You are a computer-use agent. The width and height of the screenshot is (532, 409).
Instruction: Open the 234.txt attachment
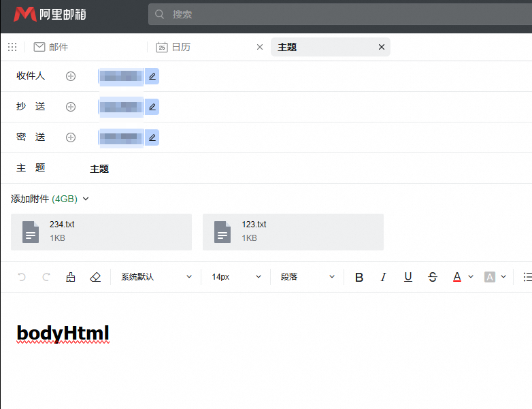coord(101,231)
